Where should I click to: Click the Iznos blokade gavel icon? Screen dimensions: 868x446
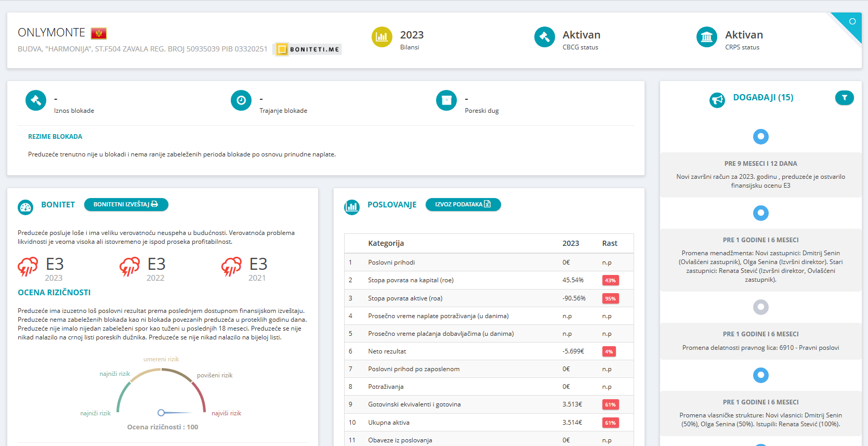click(x=36, y=100)
